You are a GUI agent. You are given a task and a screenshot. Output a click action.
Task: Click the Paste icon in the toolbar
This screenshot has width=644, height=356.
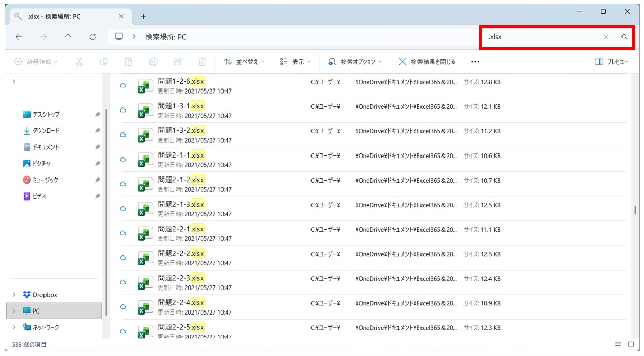click(128, 61)
